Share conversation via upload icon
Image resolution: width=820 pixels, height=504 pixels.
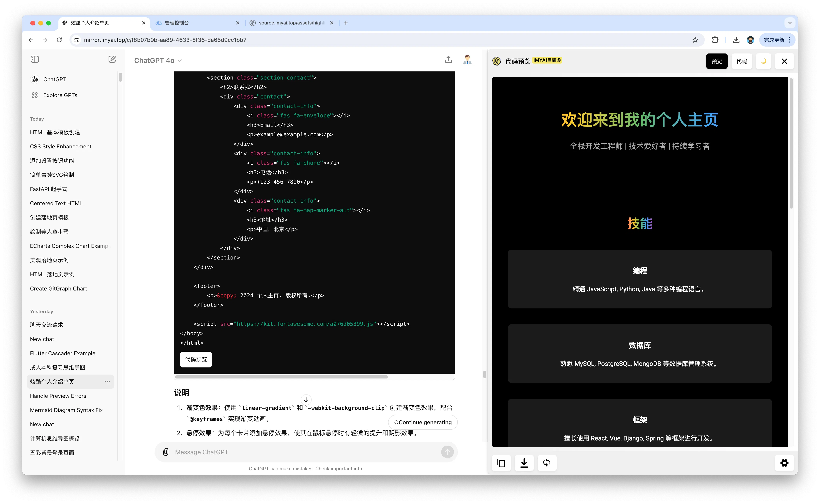coord(448,60)
